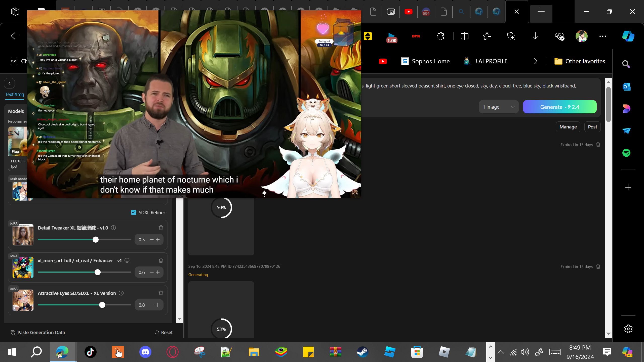Viewport: 644px width, 362px height.
Task: Open Edge workspaces icon
Action: pos(15,12)
